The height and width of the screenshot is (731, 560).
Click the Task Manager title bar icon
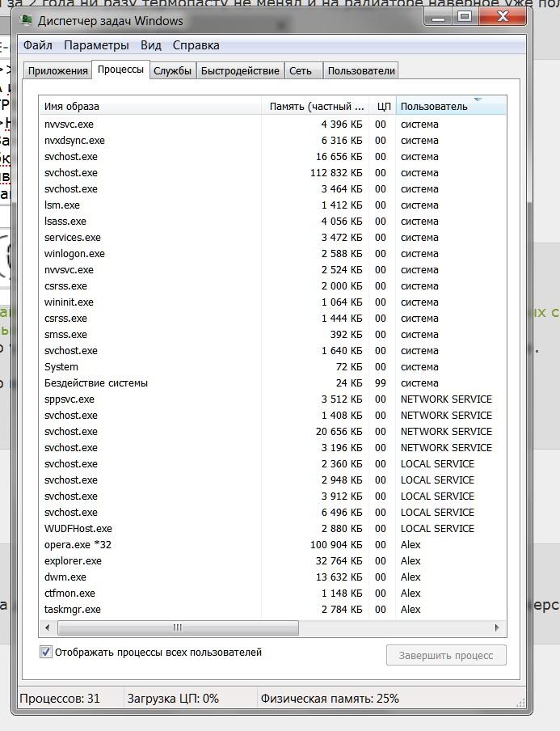point(27,20)
